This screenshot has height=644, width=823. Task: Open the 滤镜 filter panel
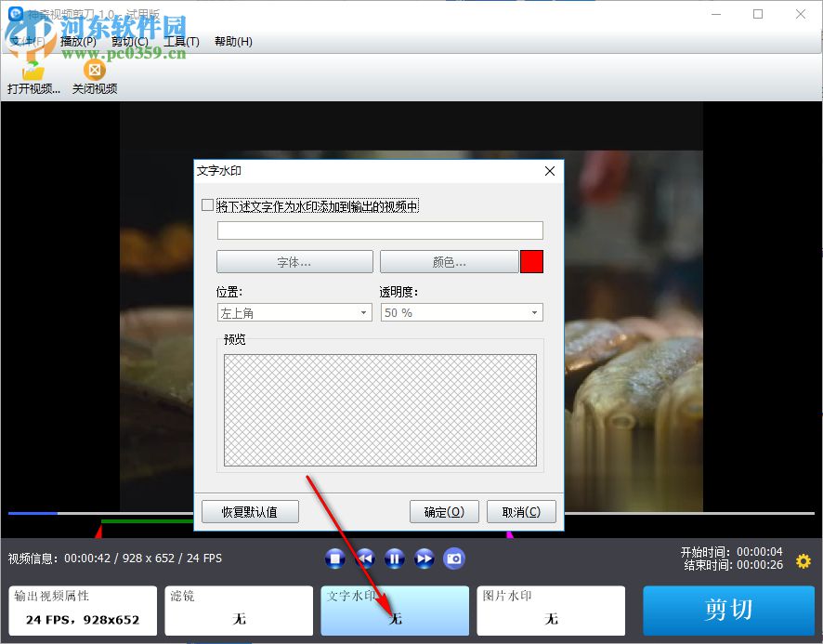tap(239, 611)
